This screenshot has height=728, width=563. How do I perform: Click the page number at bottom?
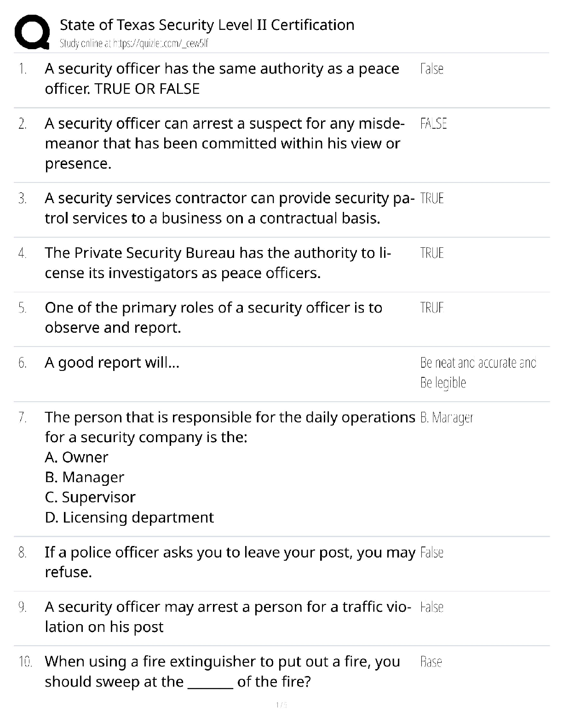coord(281,705)
